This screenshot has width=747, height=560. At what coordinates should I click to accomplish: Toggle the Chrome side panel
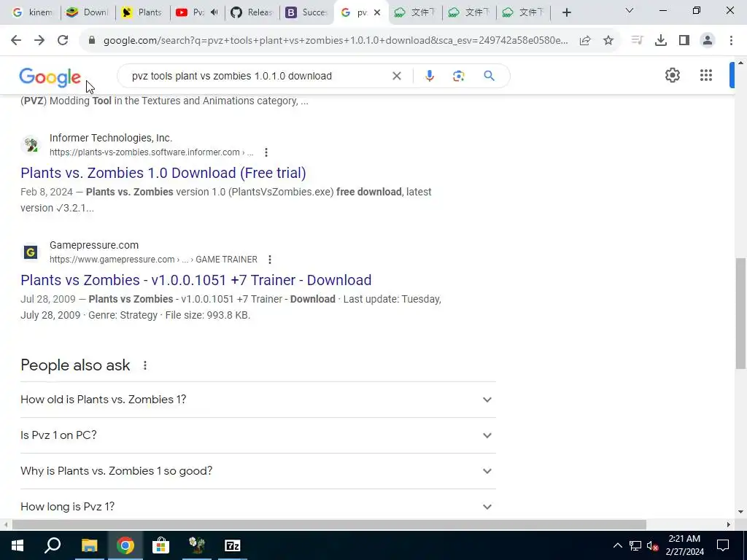(684, 41)
